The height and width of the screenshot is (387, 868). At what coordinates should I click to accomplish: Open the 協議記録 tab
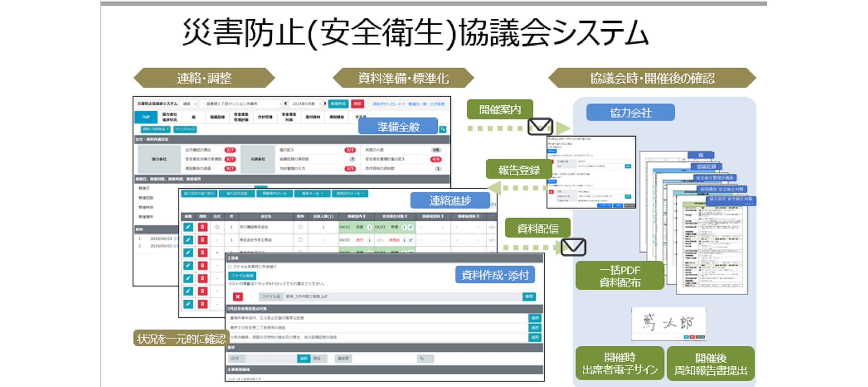(217, 117)
